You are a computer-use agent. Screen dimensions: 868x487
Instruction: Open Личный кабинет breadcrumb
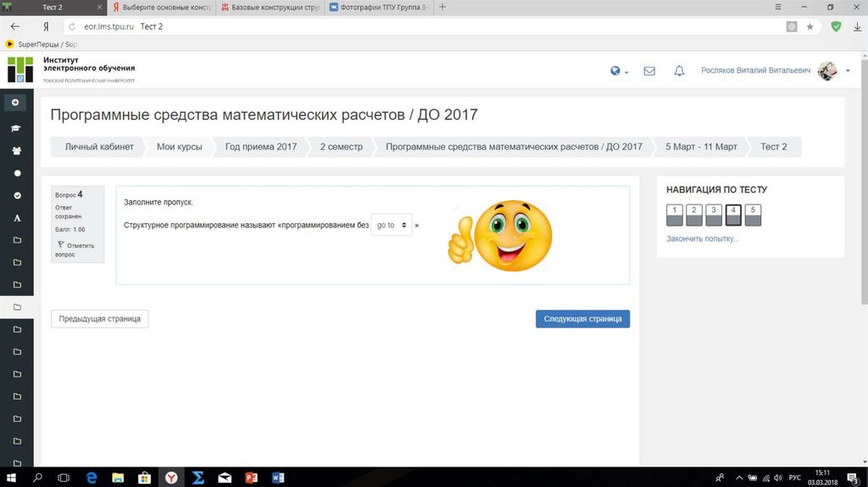pyautogui.click(x=99, y=147)
